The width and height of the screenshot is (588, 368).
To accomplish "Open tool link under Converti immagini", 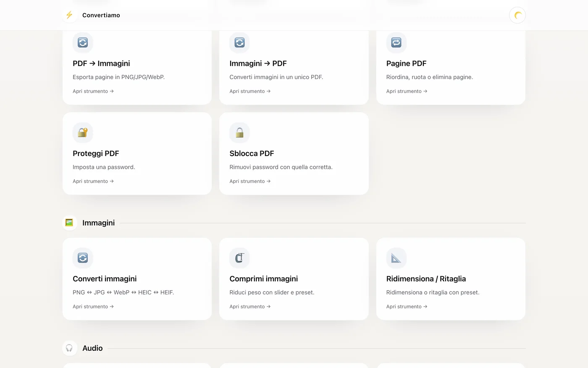I will pyautogui.click(x=93, y=307).
